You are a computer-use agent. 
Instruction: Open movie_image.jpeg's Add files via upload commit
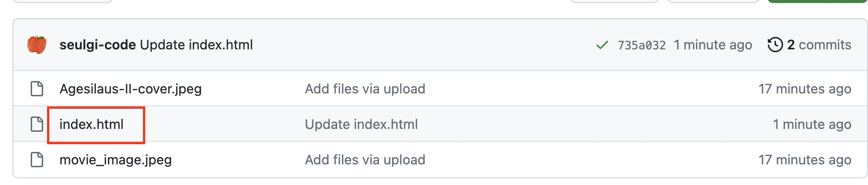365,160
